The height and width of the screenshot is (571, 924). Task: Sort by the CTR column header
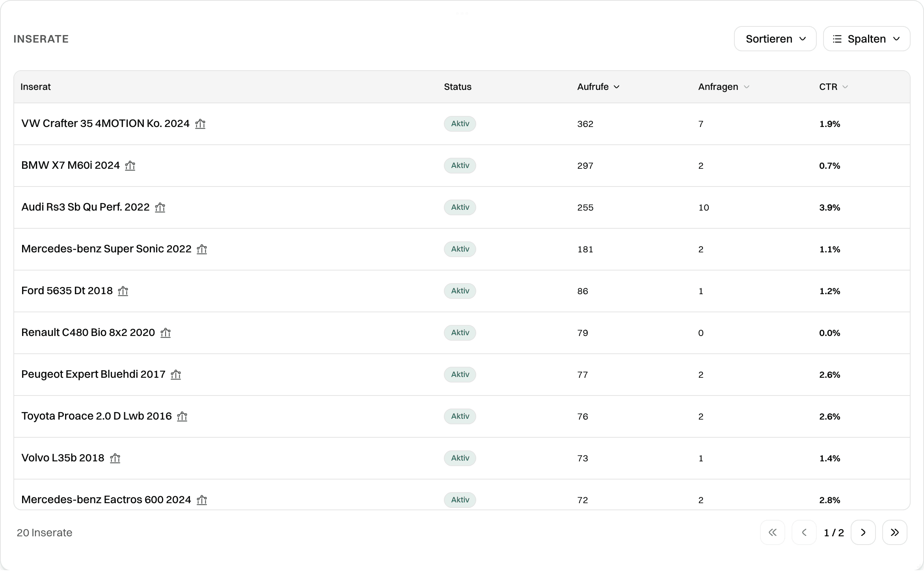click(x=833, y=87)
